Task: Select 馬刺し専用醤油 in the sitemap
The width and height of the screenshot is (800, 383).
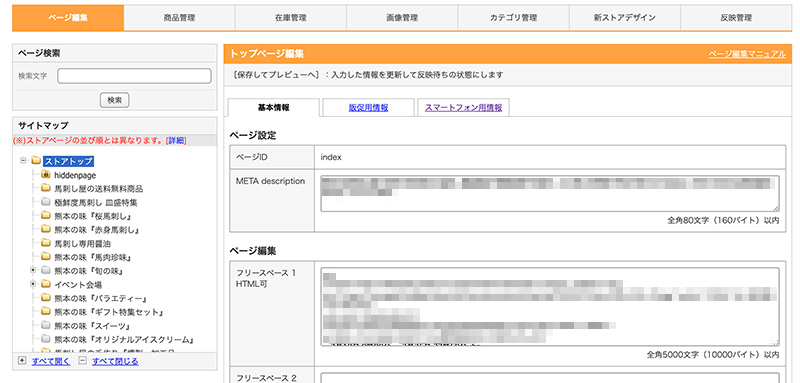Action: [82, 243]
